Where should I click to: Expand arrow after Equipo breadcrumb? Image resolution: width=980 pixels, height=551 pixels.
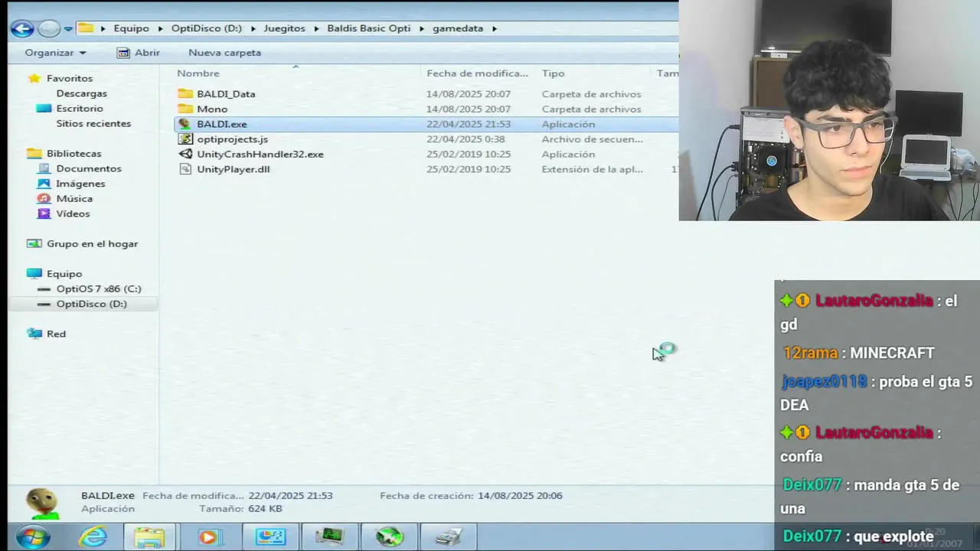161,28
